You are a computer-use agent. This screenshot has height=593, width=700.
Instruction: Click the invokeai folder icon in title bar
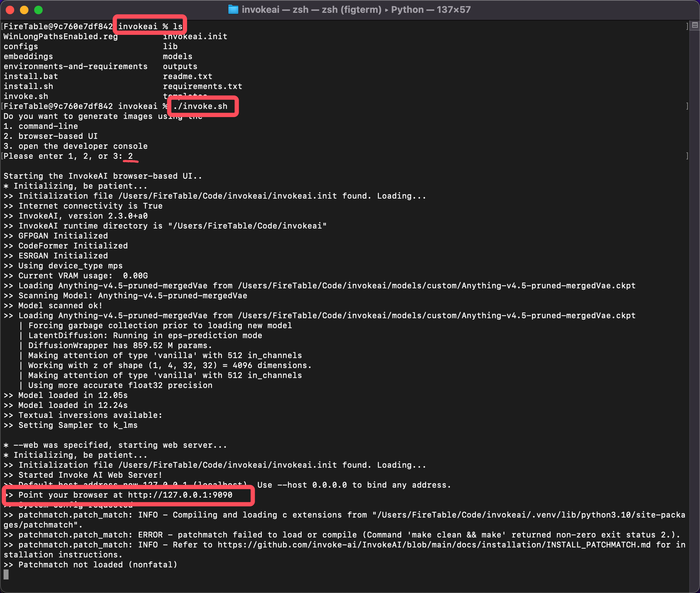[x=233, y=10]
